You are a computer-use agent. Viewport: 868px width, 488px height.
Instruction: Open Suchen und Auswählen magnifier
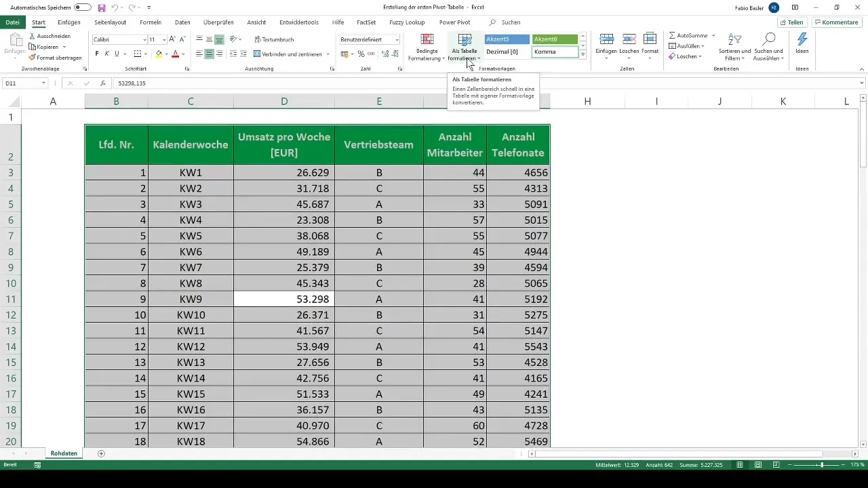768,47
